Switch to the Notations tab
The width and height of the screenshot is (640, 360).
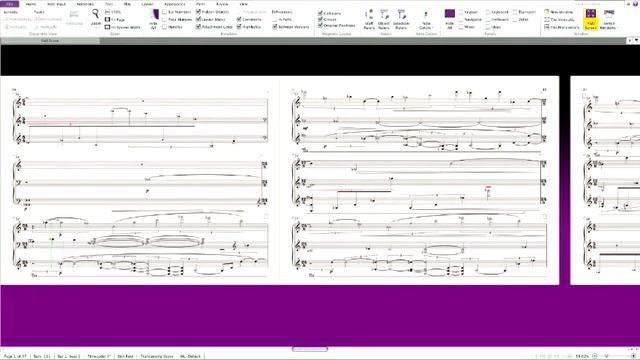coord(85,4)
